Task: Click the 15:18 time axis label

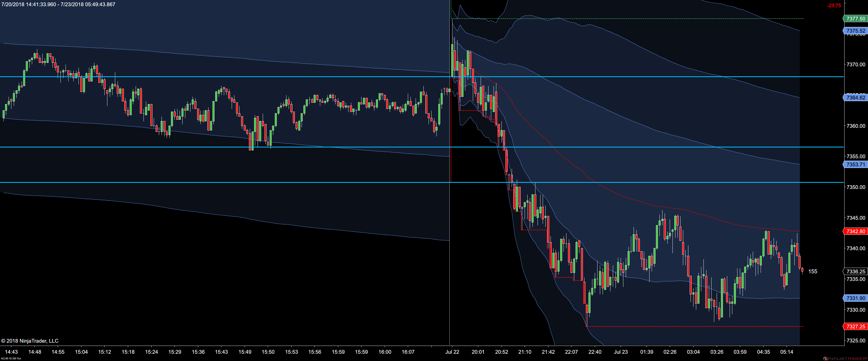Action: pyautogui.click(x=128, y=352)
